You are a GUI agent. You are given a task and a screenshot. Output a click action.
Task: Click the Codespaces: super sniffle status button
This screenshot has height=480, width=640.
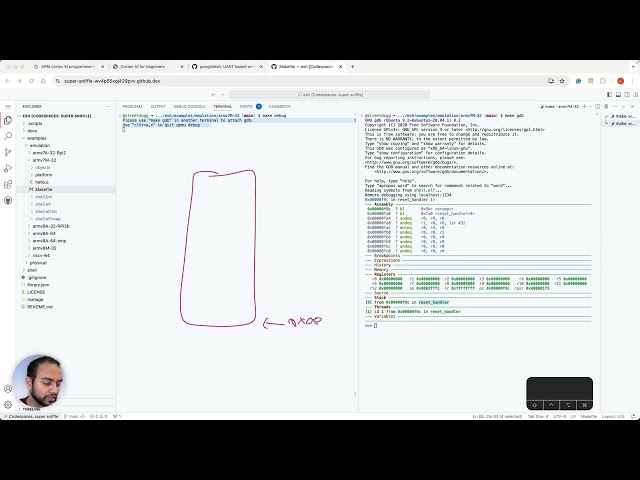tap(31, 416)
